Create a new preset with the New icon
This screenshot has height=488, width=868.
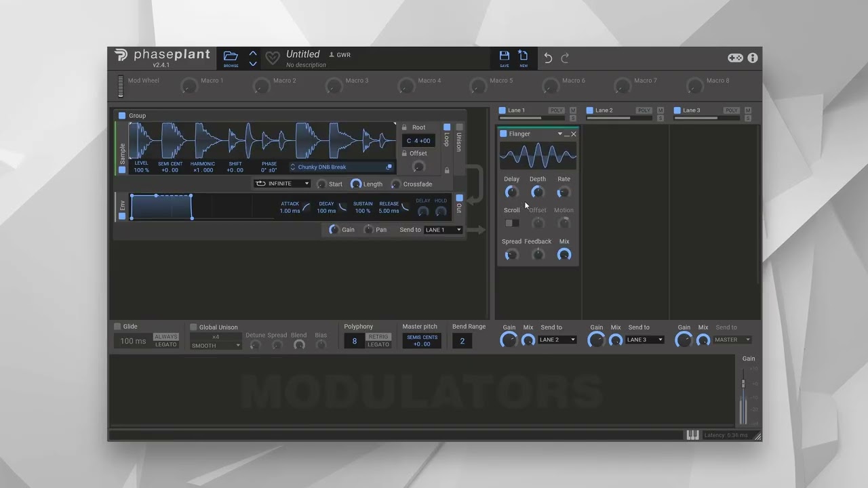(x=524, y=56)
